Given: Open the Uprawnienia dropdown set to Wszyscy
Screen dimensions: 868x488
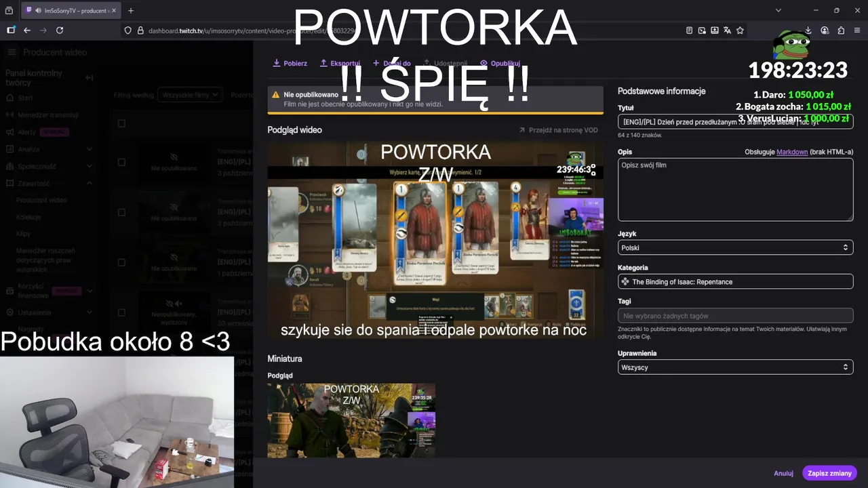Looking at the screenshot, I should tap(735, 367).
